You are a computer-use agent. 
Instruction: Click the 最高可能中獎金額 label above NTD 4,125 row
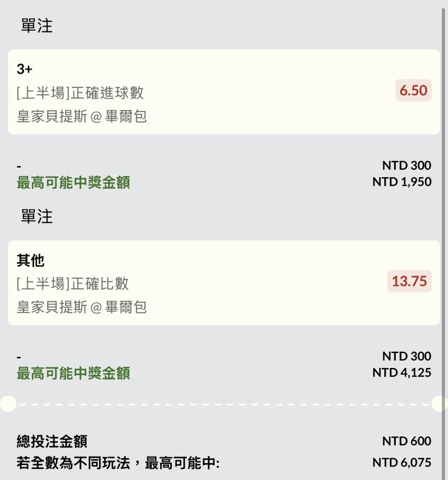tap(73, 373)
